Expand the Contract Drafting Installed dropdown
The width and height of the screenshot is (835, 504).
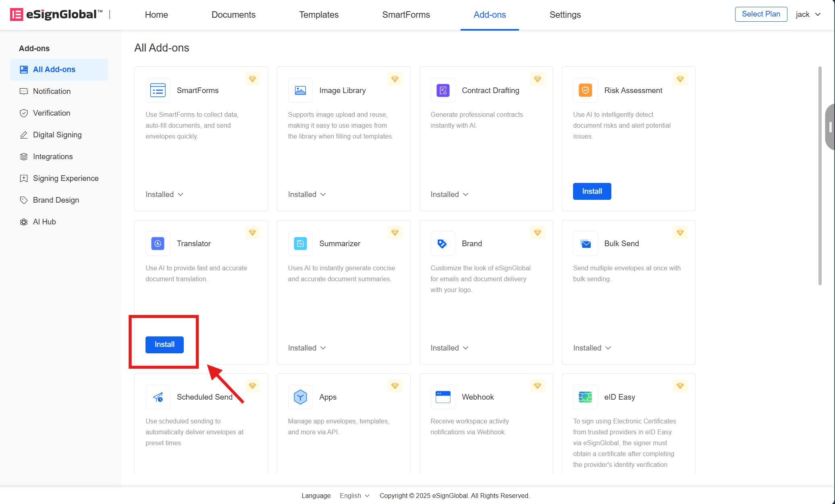coord(449,194)
